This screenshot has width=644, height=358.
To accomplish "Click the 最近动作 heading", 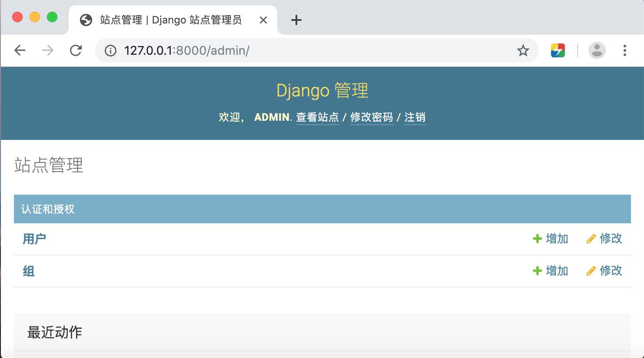I will [x=55, y=332].
